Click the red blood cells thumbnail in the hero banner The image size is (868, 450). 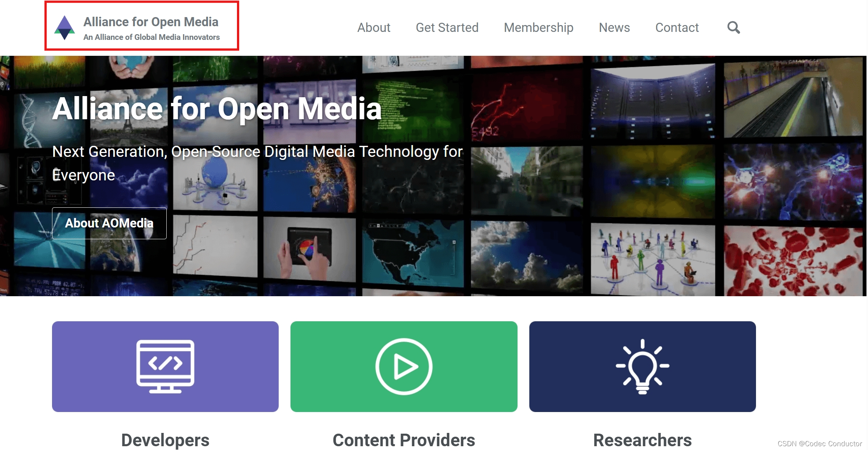coord(793,261)
